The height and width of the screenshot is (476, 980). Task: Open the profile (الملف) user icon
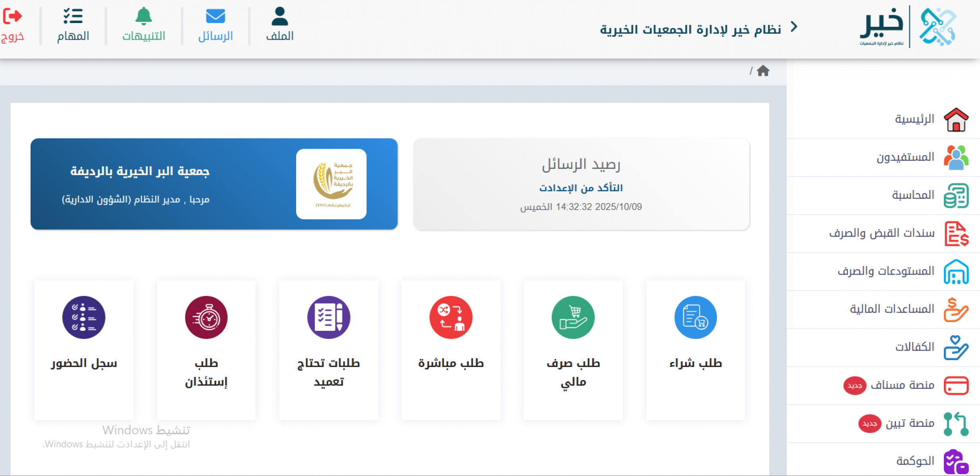tap(280, 17)
